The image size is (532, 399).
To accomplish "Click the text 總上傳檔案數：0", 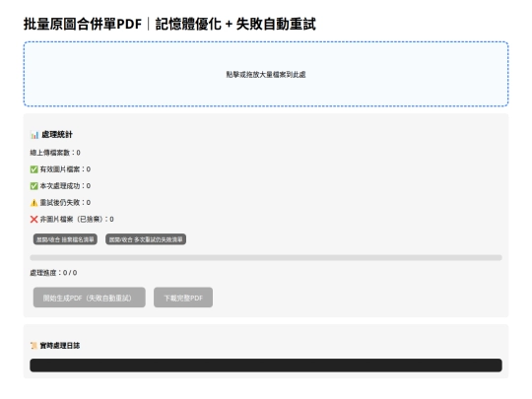I will (55, 153).
